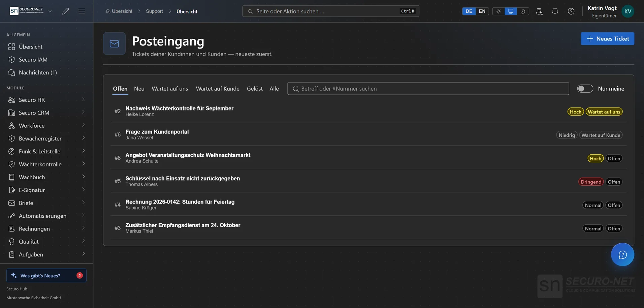Click the Betreff oder #Nummer search field
644x308 pixels.
click(428, 89)
